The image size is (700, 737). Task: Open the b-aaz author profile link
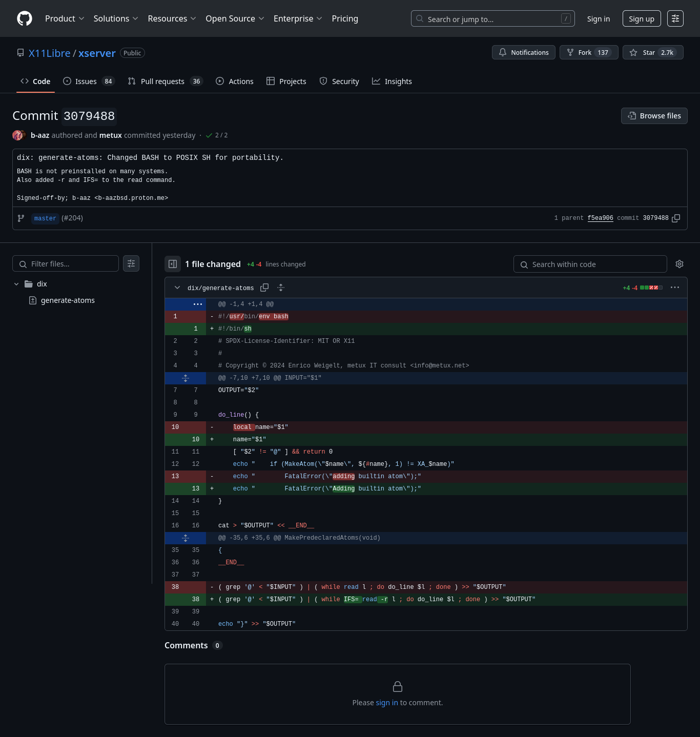coord(40,135)
